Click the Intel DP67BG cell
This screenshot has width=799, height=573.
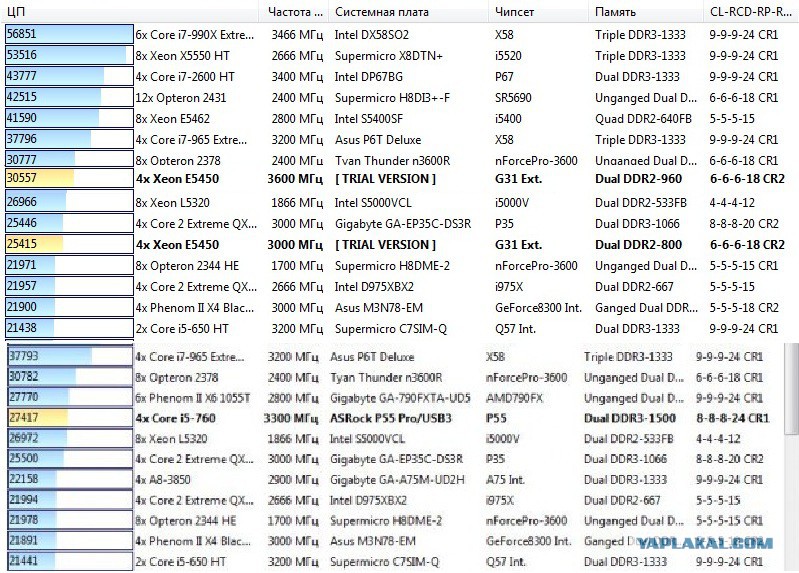(368, 76)
